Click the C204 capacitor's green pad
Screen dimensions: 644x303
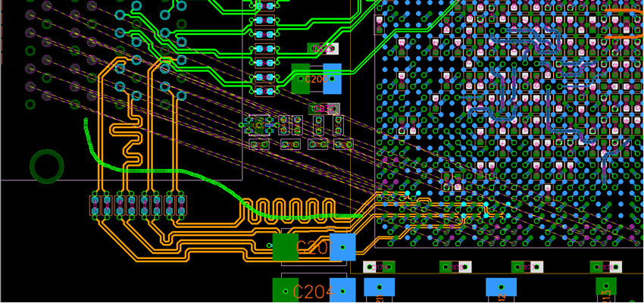click(285, 290)
